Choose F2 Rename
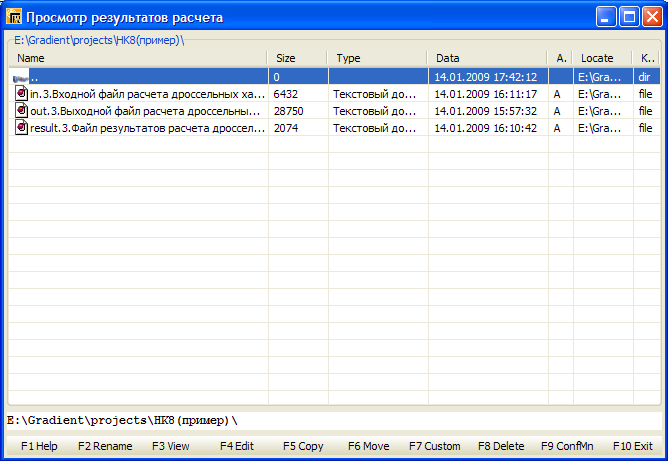The height and width of the screenshot is (461, 668). (x=105, y=446)
